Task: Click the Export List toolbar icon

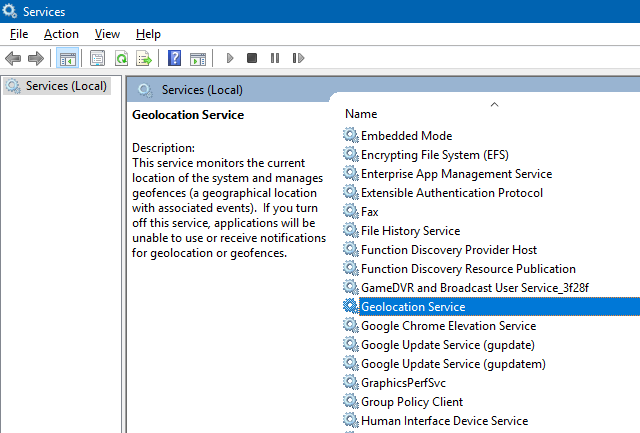Action: click(x=144, y=59)
